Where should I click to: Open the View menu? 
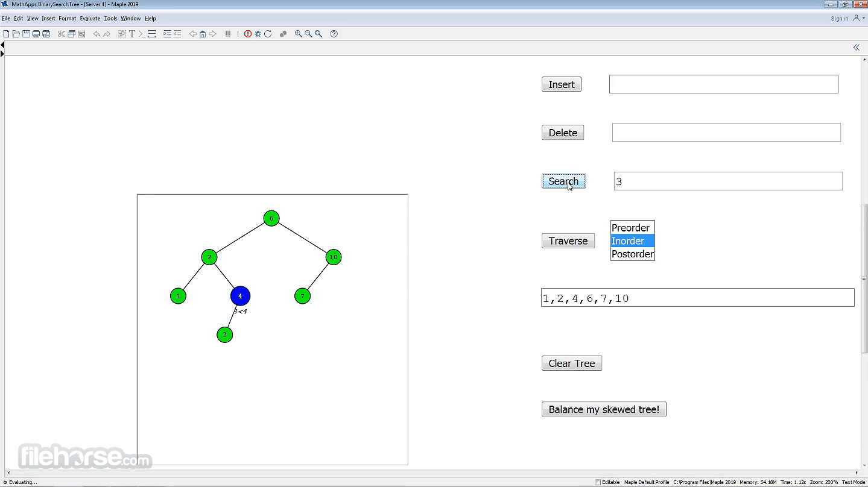tap(33, 19)
